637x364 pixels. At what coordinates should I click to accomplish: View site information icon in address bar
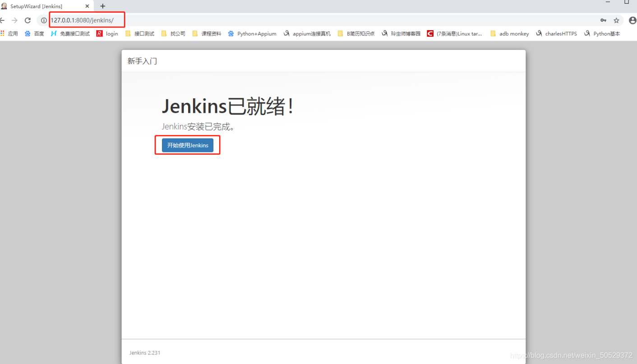pyautogui.click(x=44, y=20)
